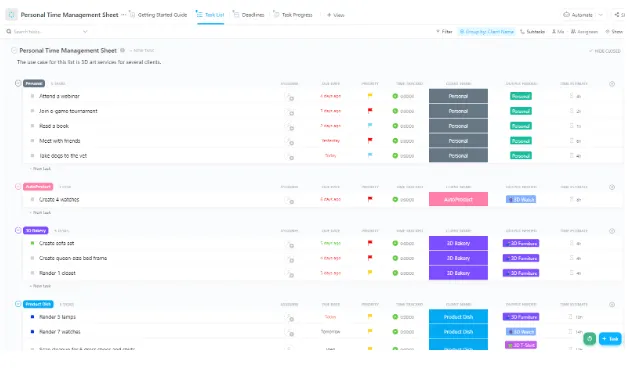Screen dimensions: 627x369
Task: Open the 3D Watch tag on Create 4 watches
Action: (x=521, y=199)
